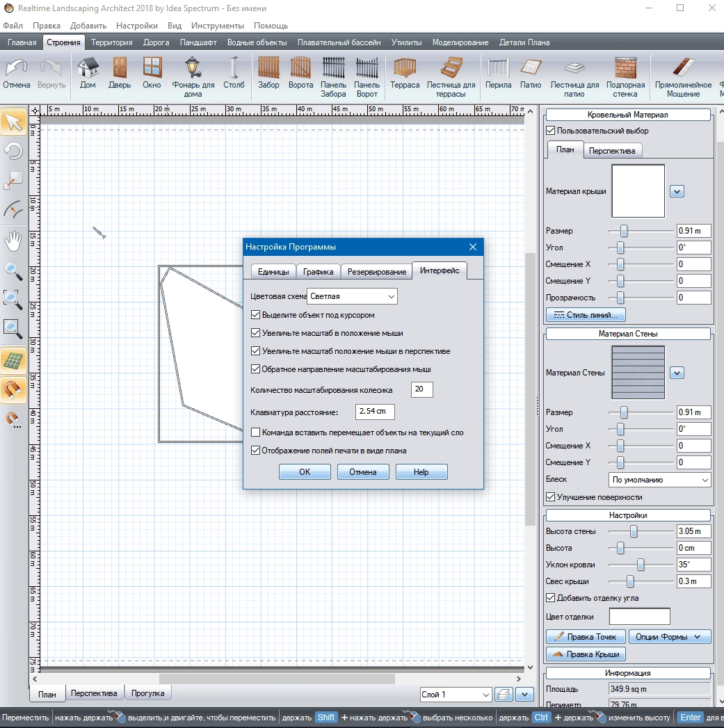
Task: Click the Вернуть redo icon
Action: point(51,74)
